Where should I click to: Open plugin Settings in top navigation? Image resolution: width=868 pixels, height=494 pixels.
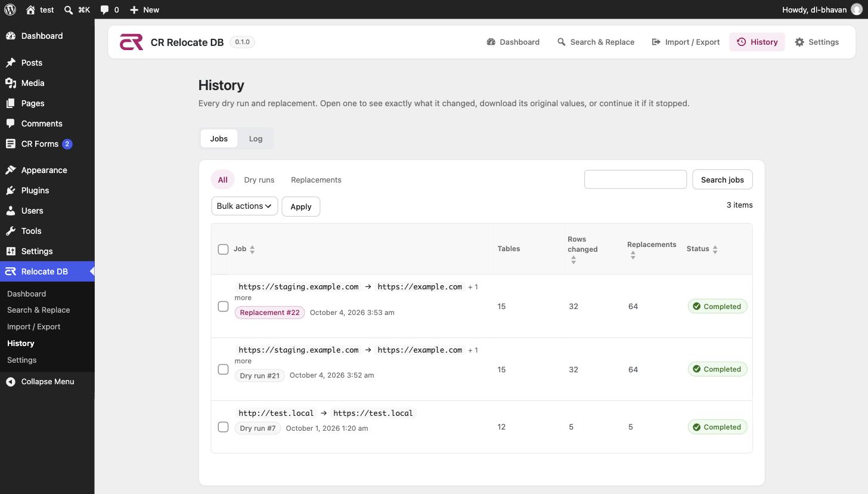[x=817, y=42]
